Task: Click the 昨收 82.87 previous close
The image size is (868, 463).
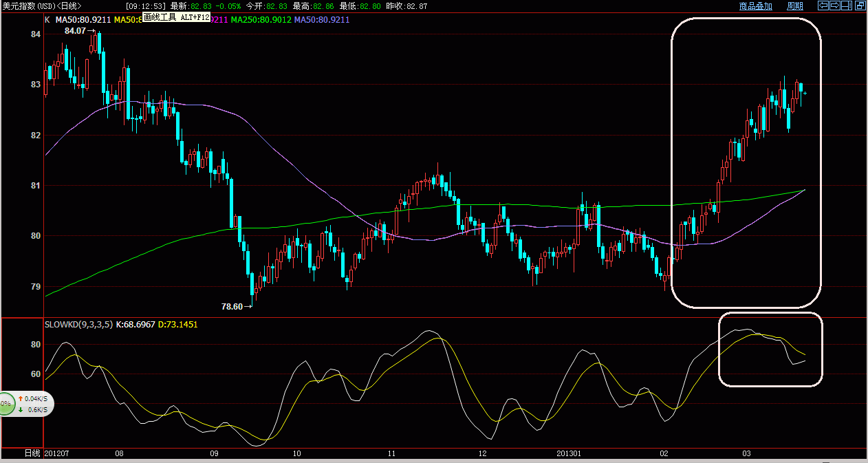Action: pyautogui.click(x=406, y=6)
